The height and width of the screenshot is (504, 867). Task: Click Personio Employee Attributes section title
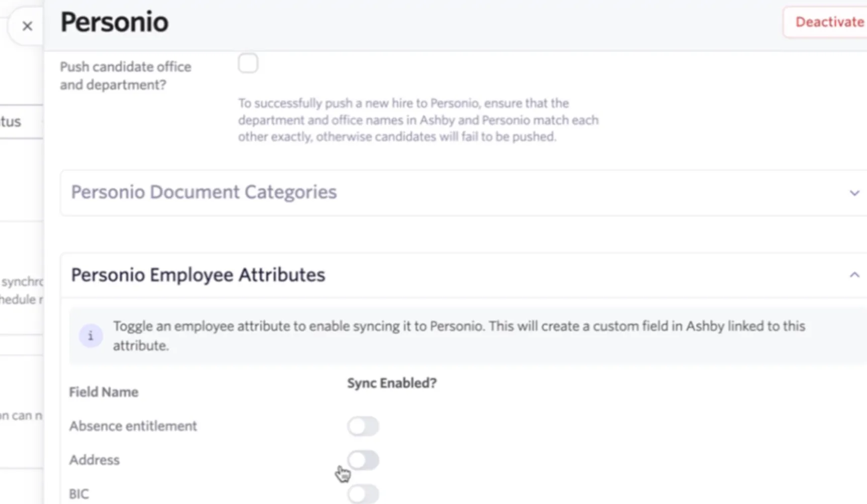click(198, 275)
